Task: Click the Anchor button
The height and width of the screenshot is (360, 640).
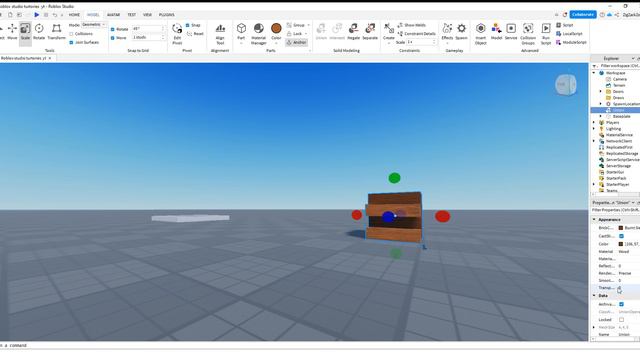Action: pos(296,42)
